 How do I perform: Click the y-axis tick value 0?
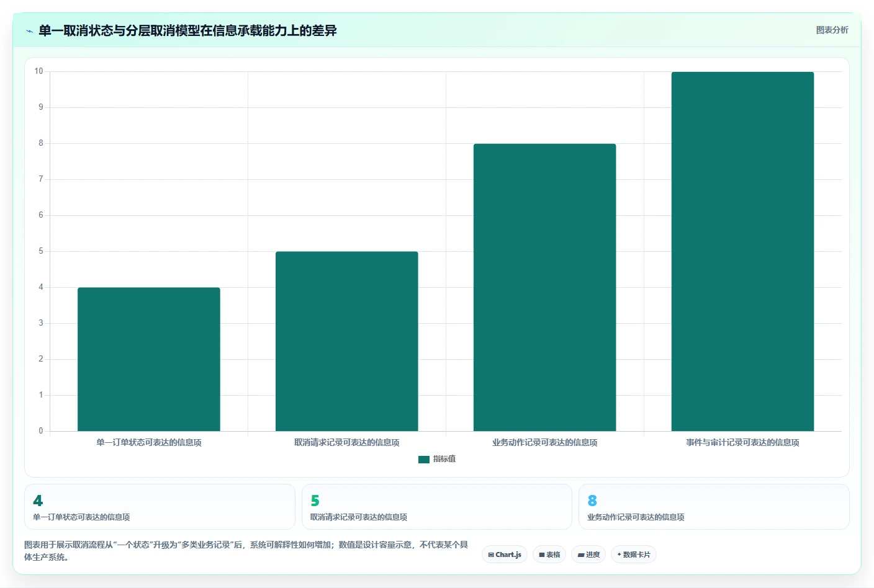41,431
